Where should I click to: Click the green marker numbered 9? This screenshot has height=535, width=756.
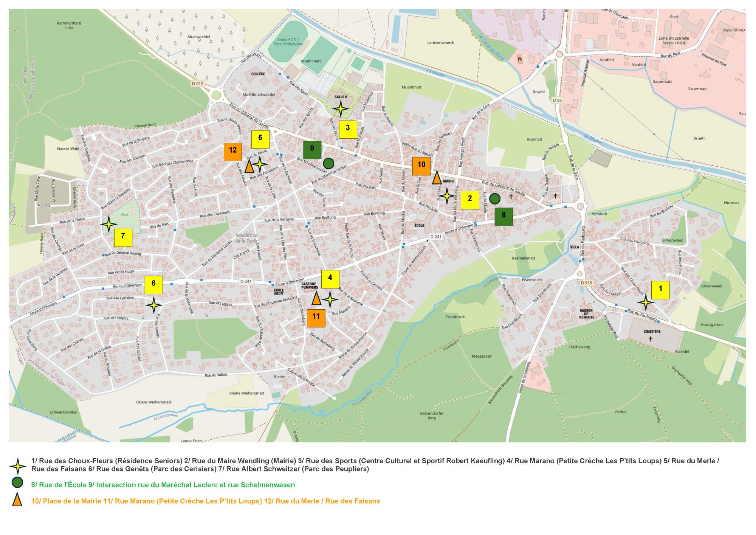(312, 150)
